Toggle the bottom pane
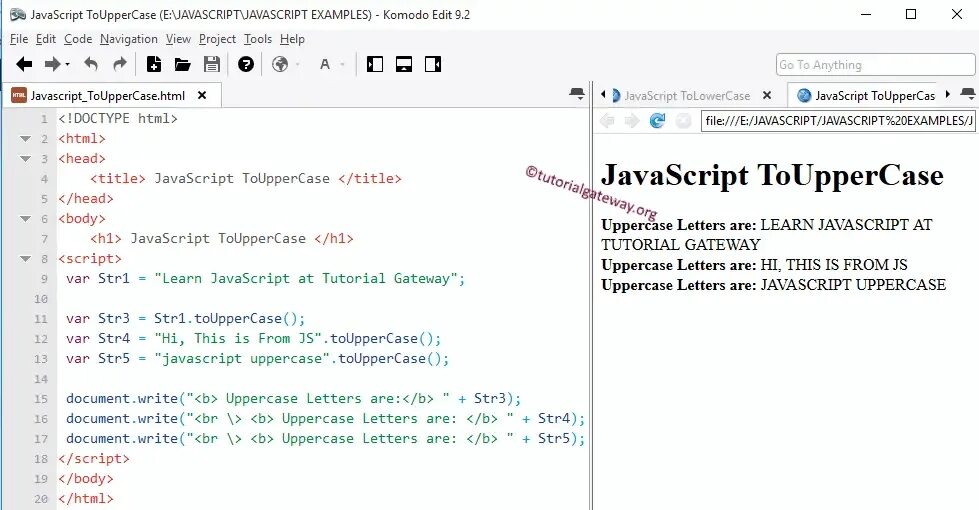979x510 pixels. tap(404, 64)
